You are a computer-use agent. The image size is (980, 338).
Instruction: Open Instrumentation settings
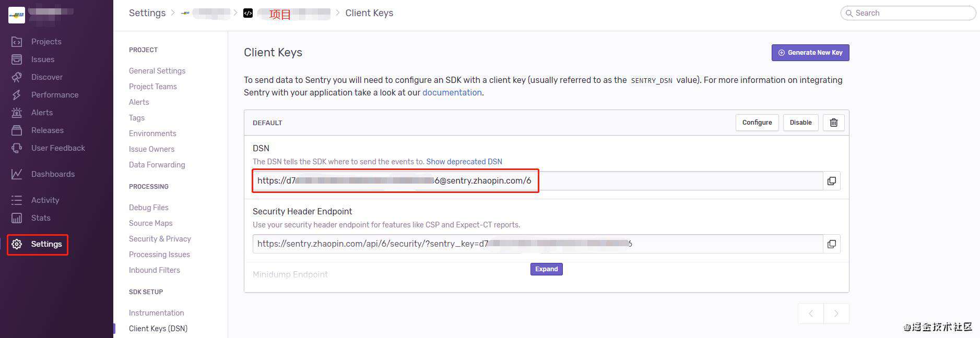(157, 313)
